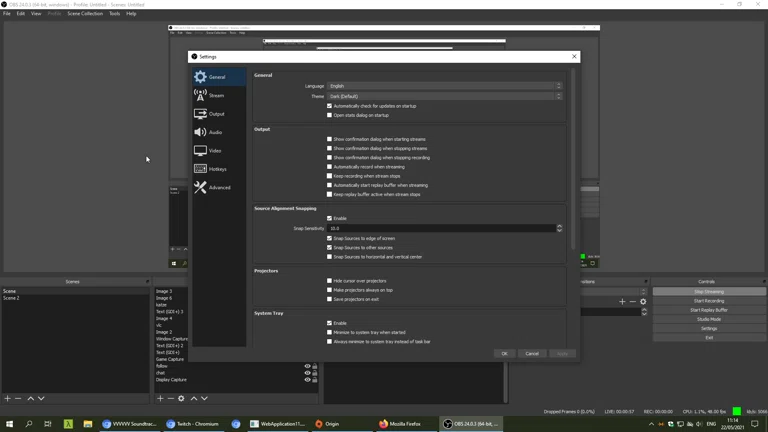Open the Video settings section
The image size is (768, 432).
[x=215, y=151]
